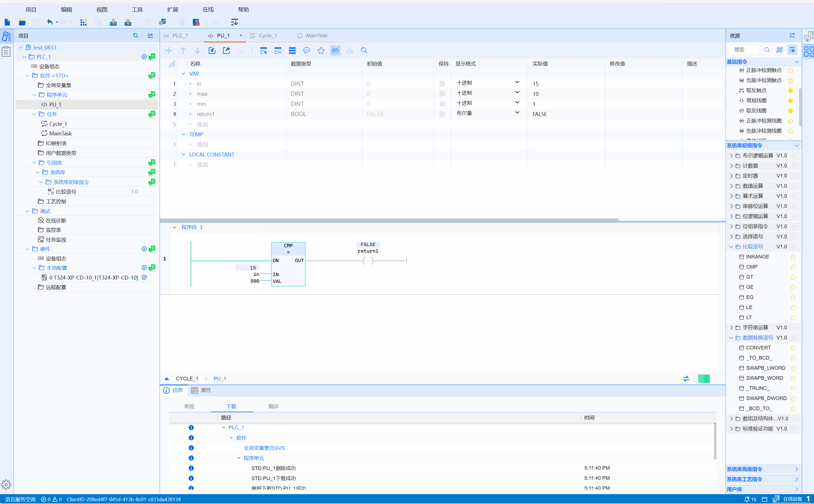
Task: Click the search magnifier in project panel
Action: click(136, 36)
